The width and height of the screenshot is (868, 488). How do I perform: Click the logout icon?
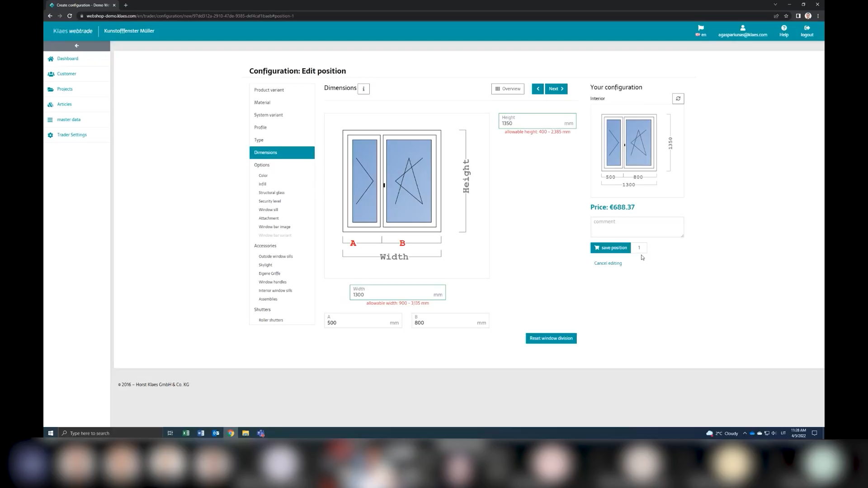[807, 28]
